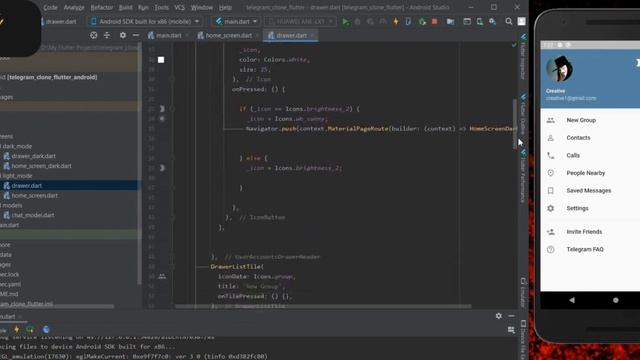Click hot restart green icon in console

[30, 329]
